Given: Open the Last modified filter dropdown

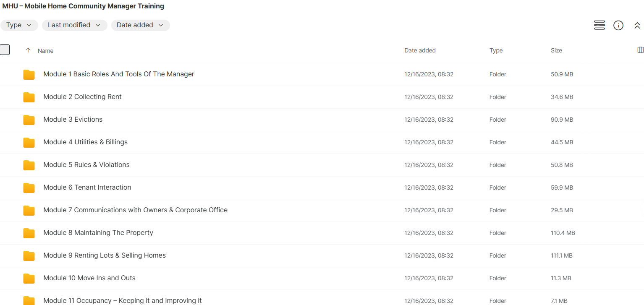Looking at the screenshot, I should pyautogui.click(x=74, y=25).
